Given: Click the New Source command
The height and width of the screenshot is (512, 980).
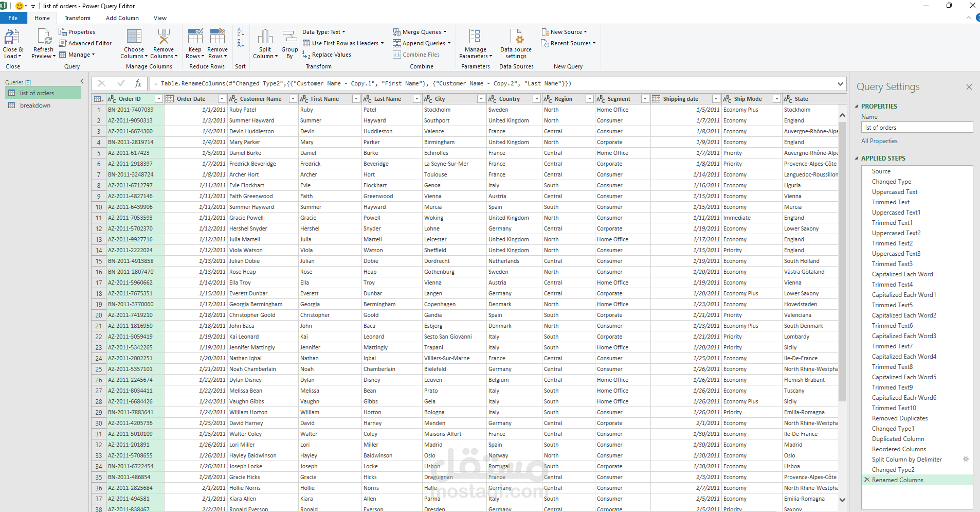Looking at the screenshot, I should [564, 32].
